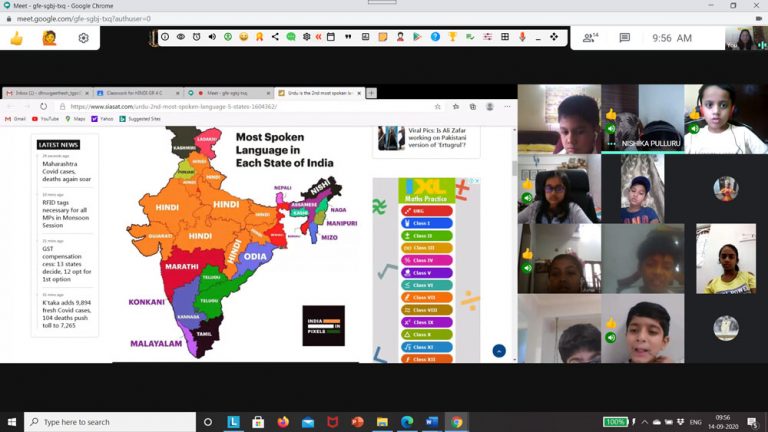The image size is (768, 432).
Task: Open RFID tags necessary for MPs news
Action: point(66,214)
